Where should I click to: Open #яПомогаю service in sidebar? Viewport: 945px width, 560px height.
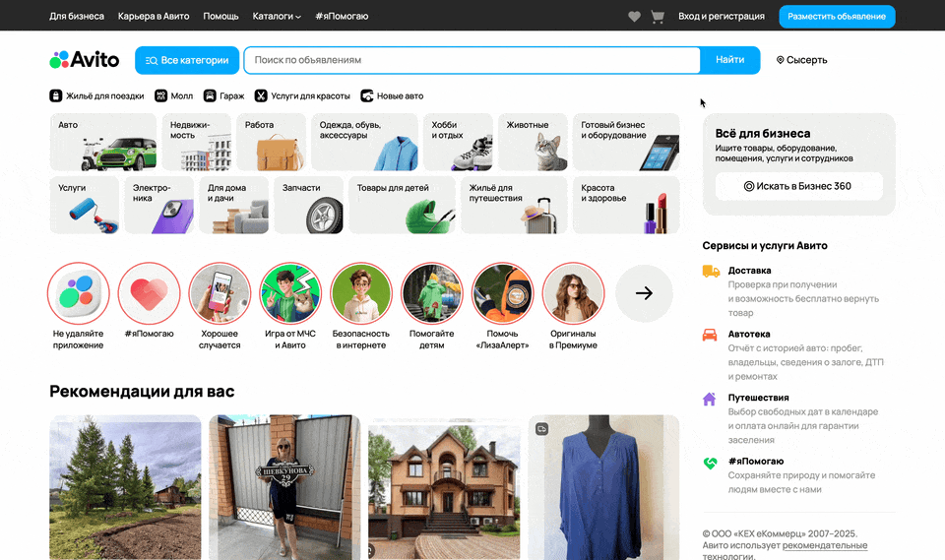(x=756, y=462)
